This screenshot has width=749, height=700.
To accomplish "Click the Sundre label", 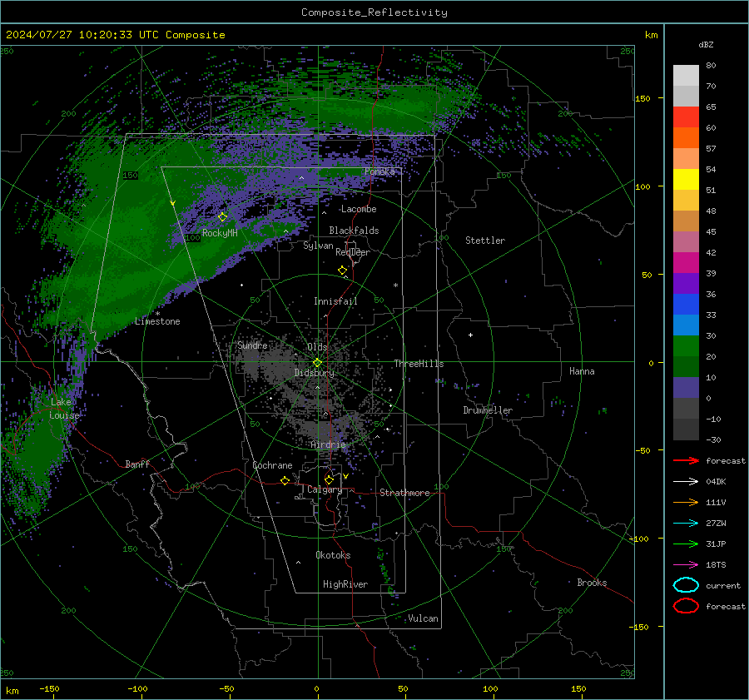I will [252, 345].
